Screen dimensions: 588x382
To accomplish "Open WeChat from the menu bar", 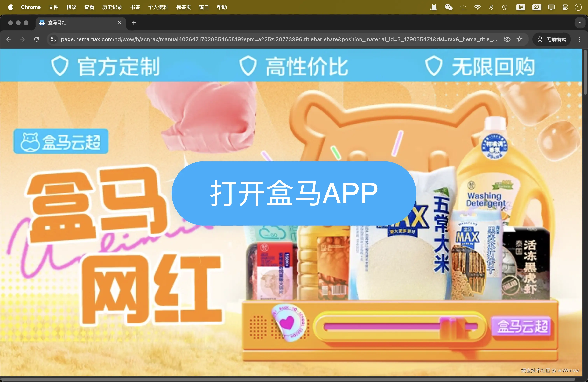I will point(449,7).
